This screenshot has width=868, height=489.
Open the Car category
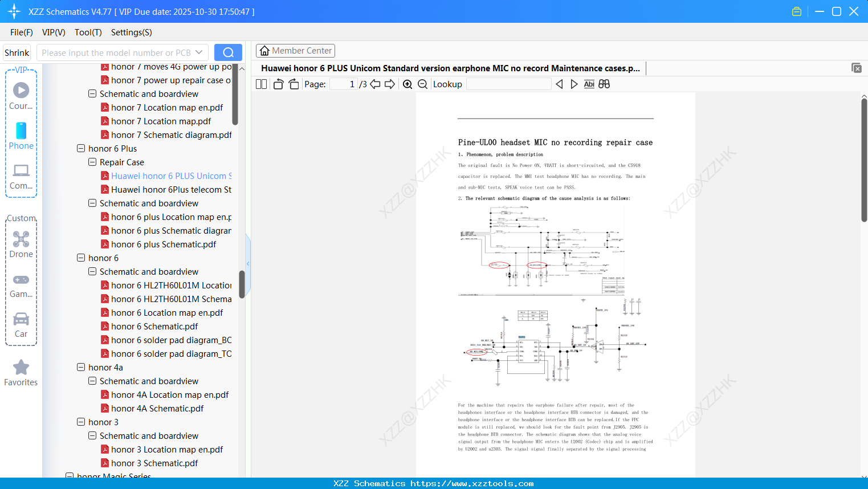coord(21,325)
